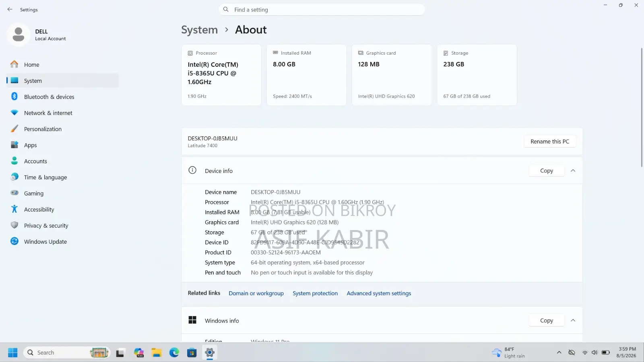644x362 pixels.
Task: Copy the Windows info details
Action: tap(546, 321)
